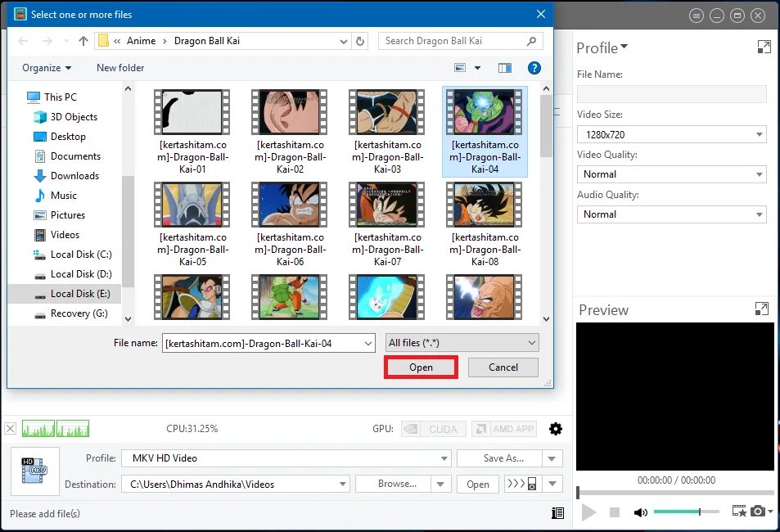Open Recovery (G:) drive
The height and width of the screenshot is (532, 780).
point(70,313)
